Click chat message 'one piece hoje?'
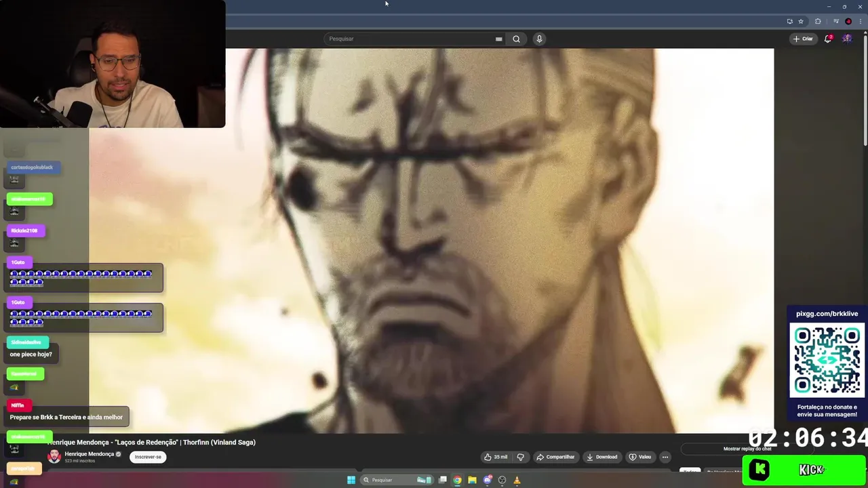 tap(31, 354)
